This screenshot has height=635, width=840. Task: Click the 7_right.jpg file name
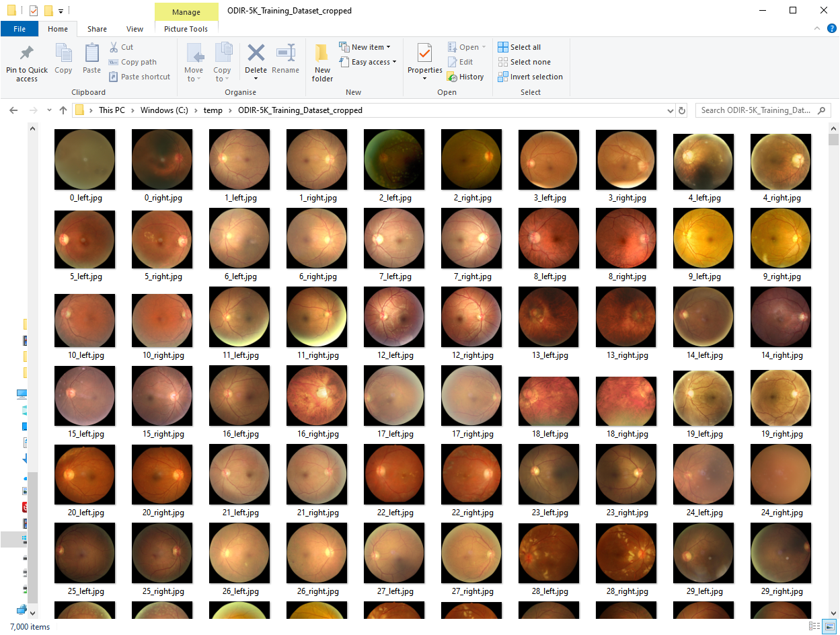pos(472,276)
